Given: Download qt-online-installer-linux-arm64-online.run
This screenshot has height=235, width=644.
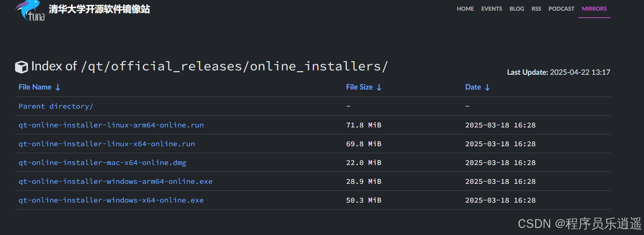Looking at the screenshot, I should 111,125.
